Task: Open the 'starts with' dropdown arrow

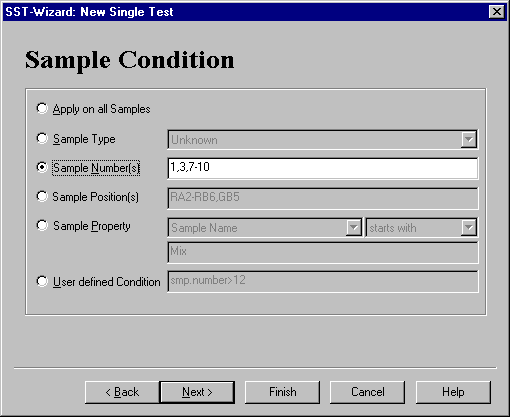Action: tap(469, 228)
